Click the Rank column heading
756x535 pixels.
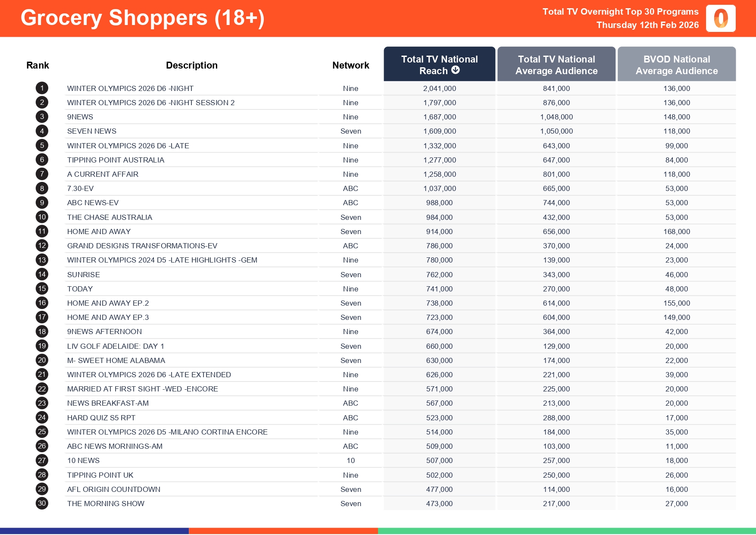[37, 66]
